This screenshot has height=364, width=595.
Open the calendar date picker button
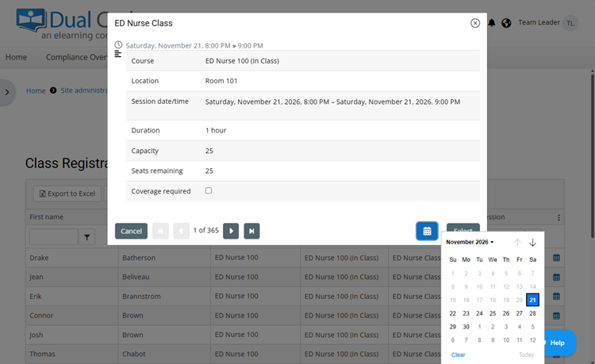coord(427,231)
